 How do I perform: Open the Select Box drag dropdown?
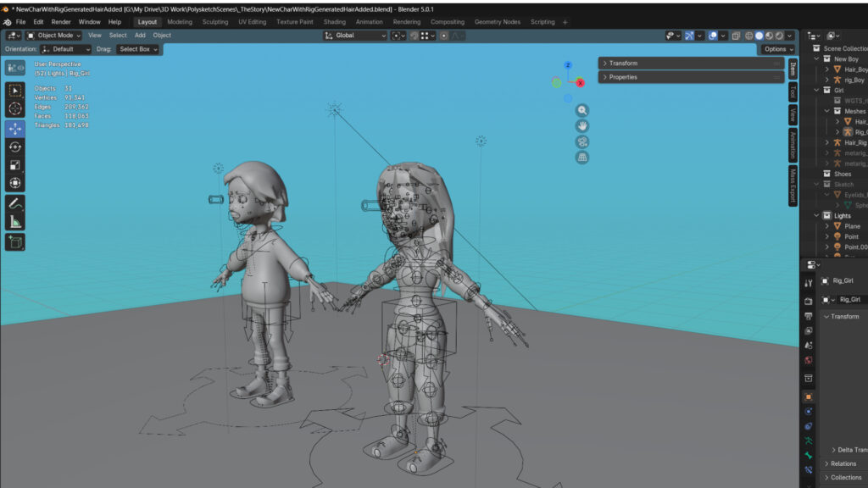(x=138, y=49)
